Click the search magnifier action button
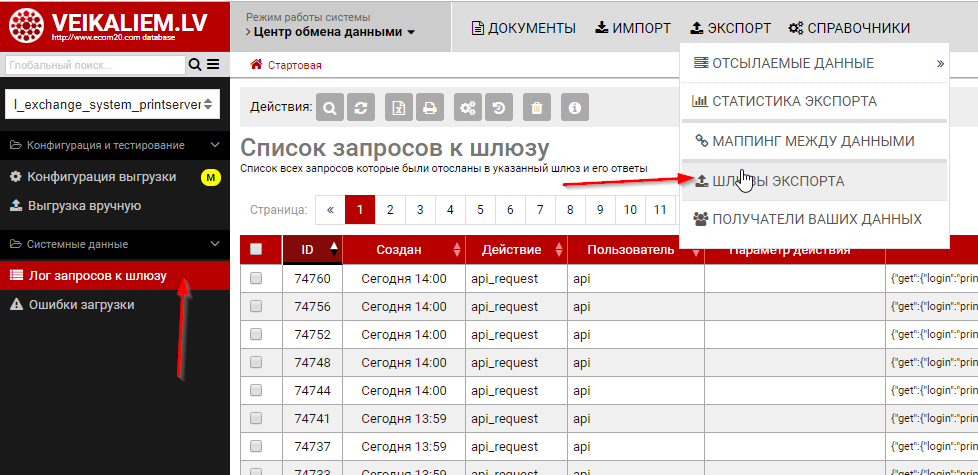The width and height of the screenshot is (978, 475). click(331, 107)
